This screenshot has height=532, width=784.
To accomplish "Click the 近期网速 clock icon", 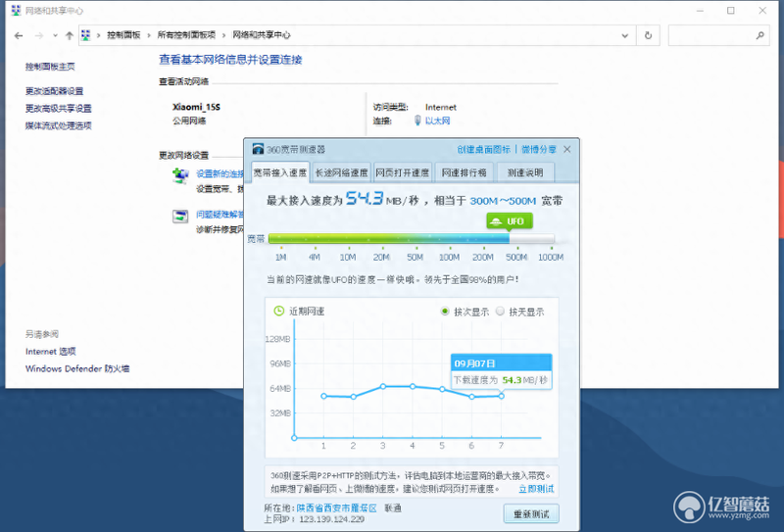I will coord(279,311).
